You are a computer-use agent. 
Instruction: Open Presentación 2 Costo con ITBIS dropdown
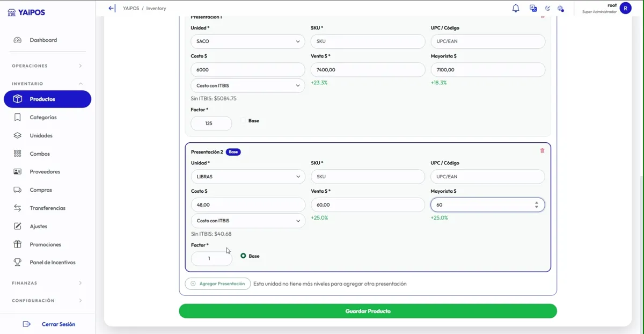click(248, 221)
